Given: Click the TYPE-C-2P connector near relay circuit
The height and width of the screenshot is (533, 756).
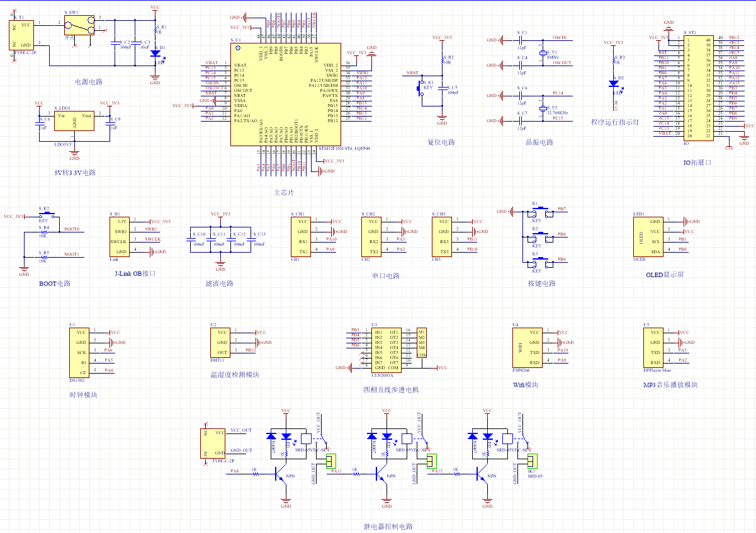Looking at the screenshot, I should [x=213, y=444].
